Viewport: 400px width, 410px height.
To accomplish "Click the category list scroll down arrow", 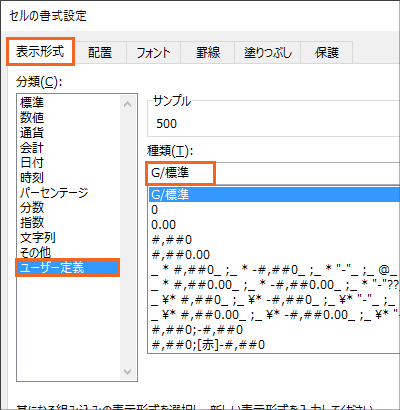I will click(x=127, y=371).
